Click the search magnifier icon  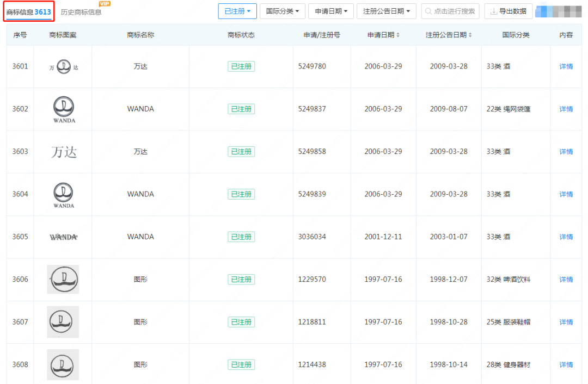[428, 11]
